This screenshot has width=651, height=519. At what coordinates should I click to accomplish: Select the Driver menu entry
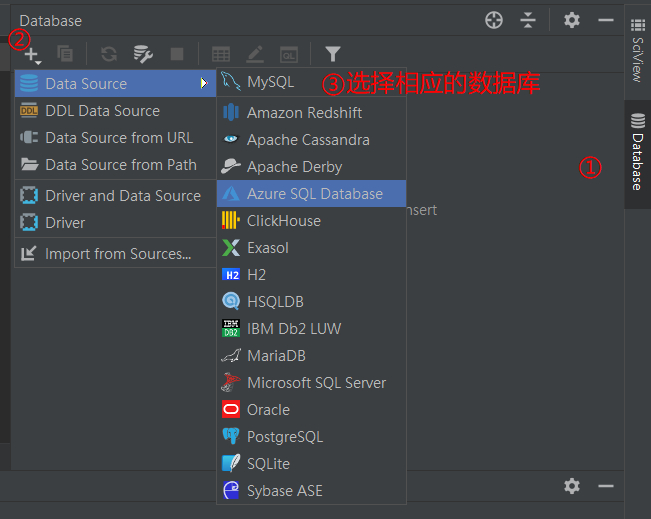coord(115,223)
